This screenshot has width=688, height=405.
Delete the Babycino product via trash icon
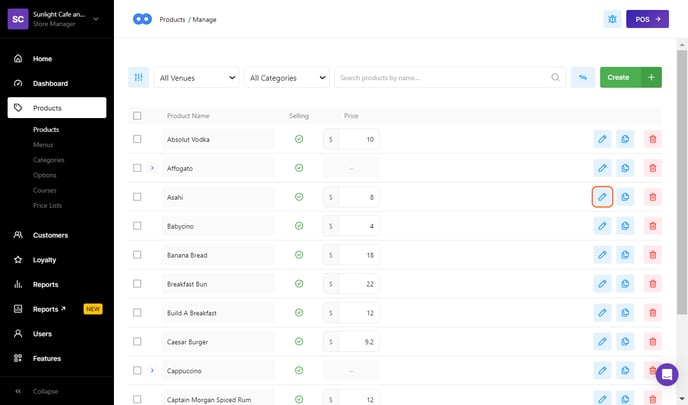click(x=652, y=226)
